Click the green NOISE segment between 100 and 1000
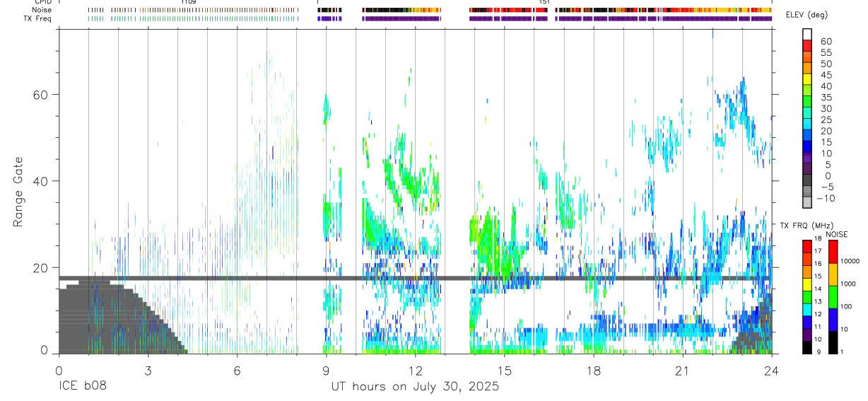Image resolution: width=868 pixels, height=401 pixels. pyautogui.click(x=832, y=297)
